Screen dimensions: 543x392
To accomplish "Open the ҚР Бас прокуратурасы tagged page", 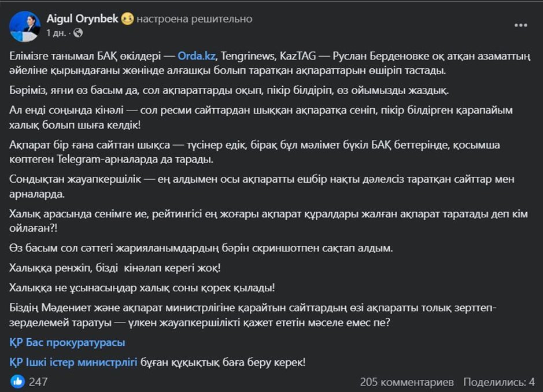I will pyautogui.click(x=67, y=342).
